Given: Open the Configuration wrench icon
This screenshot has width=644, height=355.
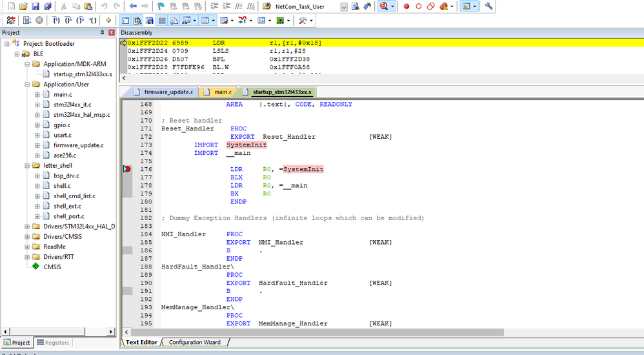Looking at the screenshot, I should (x=489, y=6).
